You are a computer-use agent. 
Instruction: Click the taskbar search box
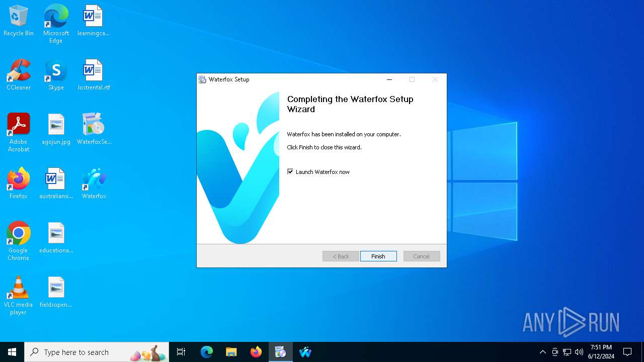(x=97, y=352)
